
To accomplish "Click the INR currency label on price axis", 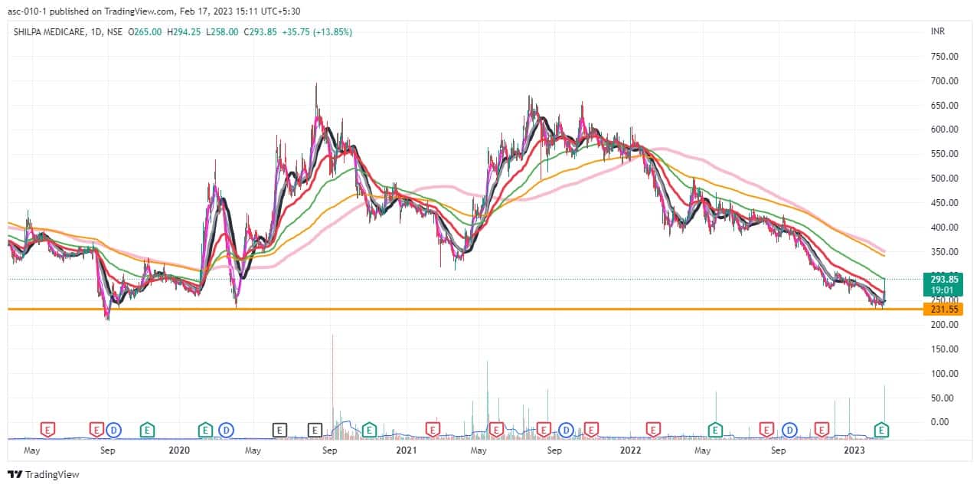I will click(938, 31).
